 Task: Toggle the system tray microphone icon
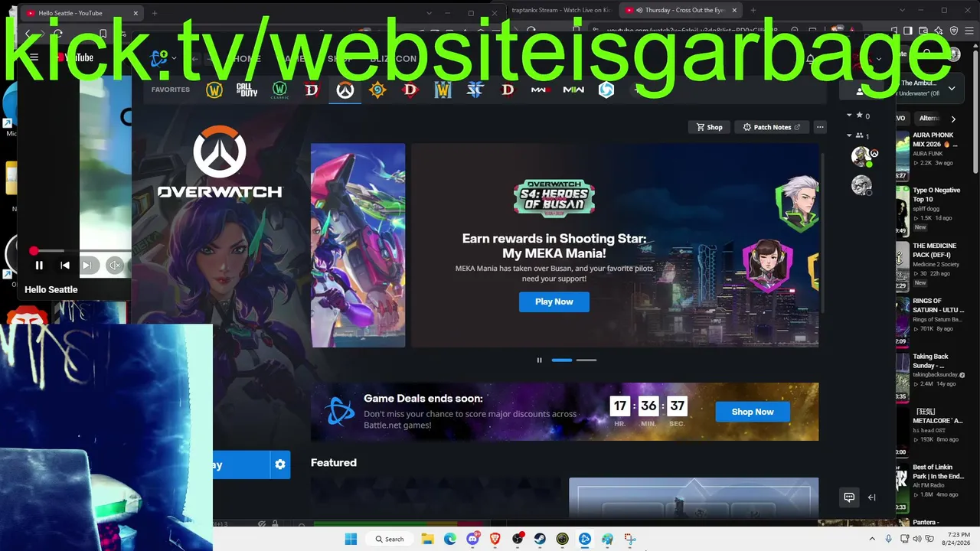click(889, 539)
